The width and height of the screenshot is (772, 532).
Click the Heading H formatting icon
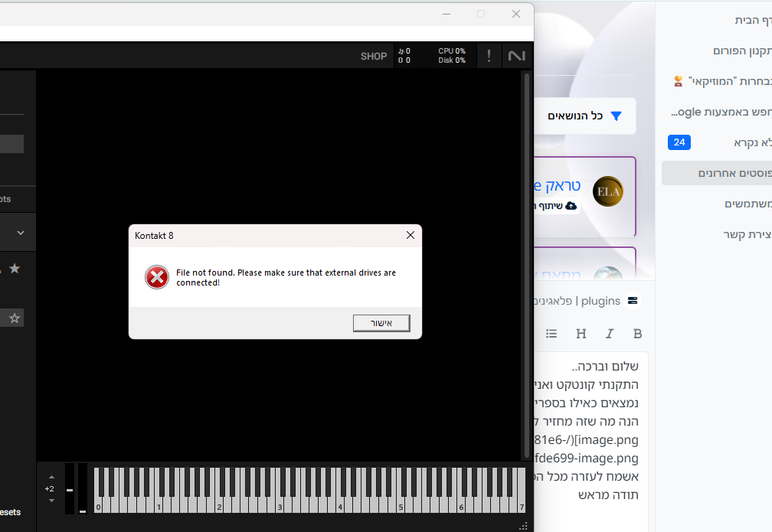(581, 334)
